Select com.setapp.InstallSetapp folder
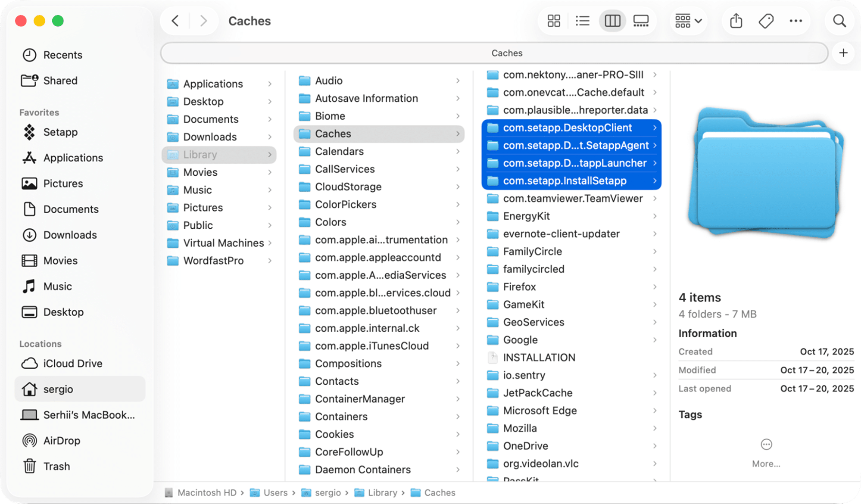This screenshot has width=861, height=504. coord(571,180)
